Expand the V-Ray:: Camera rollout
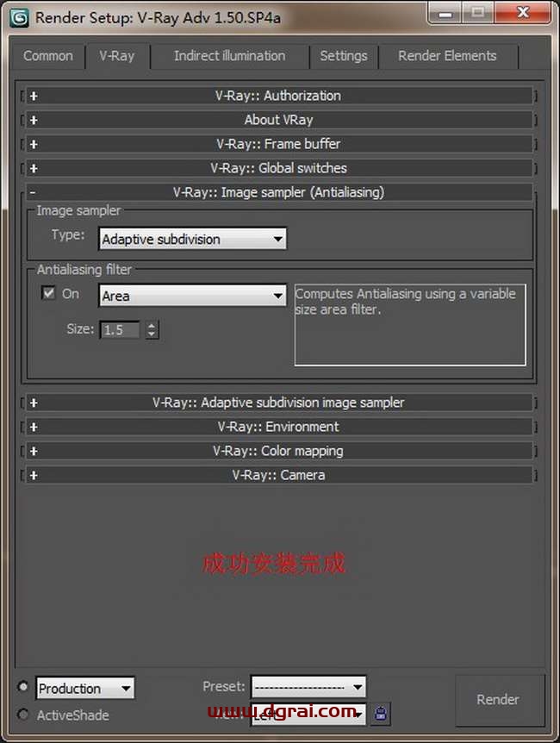 [x=278, y=475]
